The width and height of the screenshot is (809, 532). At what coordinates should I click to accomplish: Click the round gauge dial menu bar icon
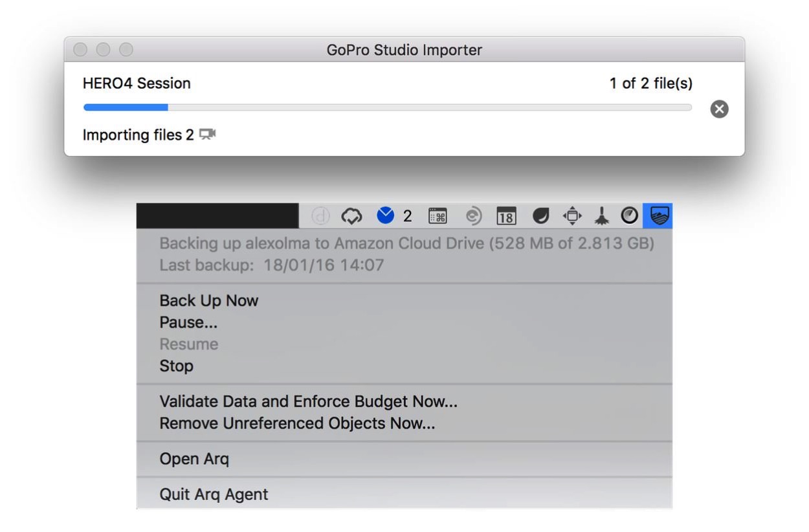click(x=629, y=216)
